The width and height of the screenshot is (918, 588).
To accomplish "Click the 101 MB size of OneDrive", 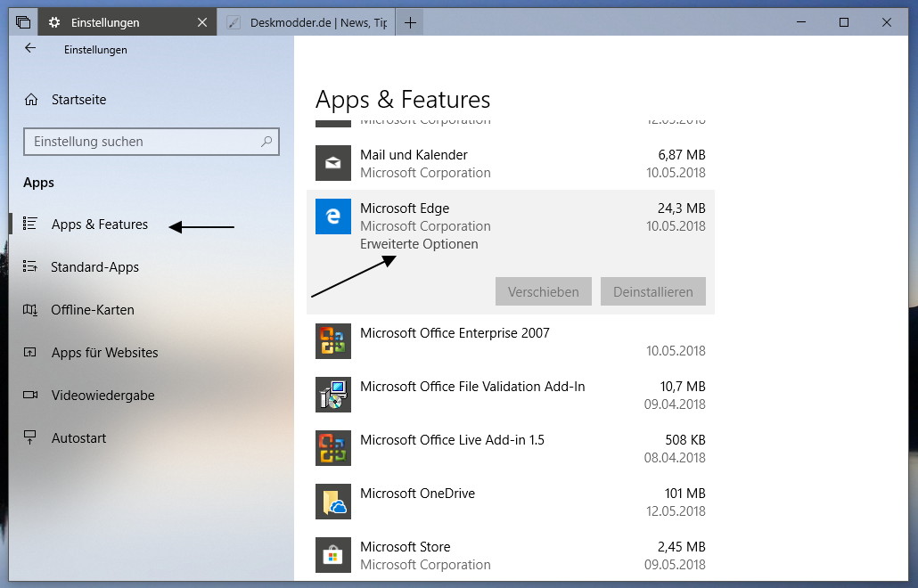I will 685,494.
